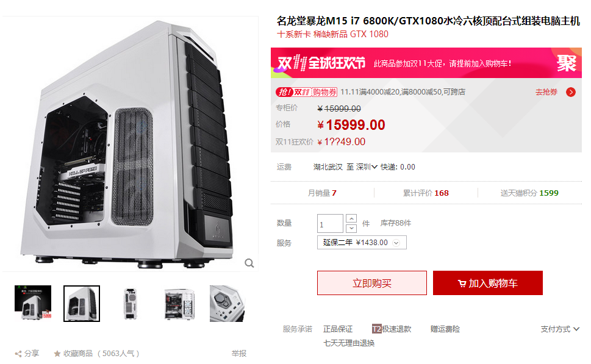This screenshot has width=591, height=364.
Task: Click the 举报 report link
Action: click(x=238, y=354)
